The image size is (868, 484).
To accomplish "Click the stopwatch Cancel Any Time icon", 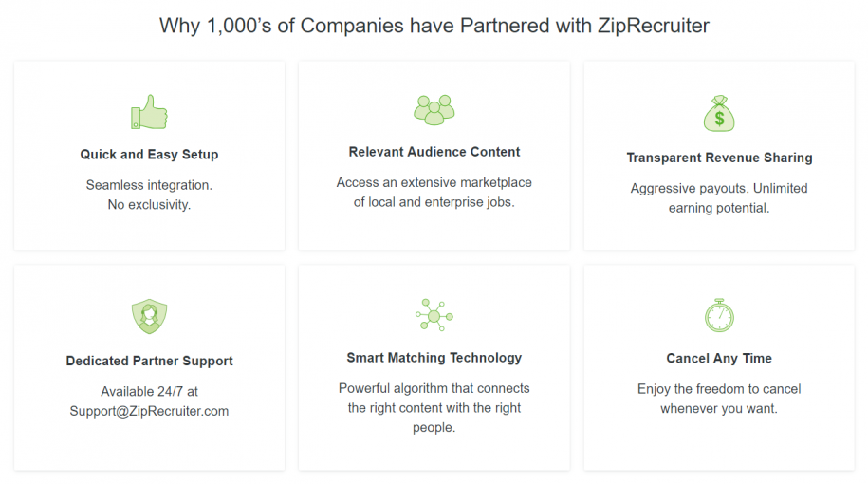I will [719, 315].
